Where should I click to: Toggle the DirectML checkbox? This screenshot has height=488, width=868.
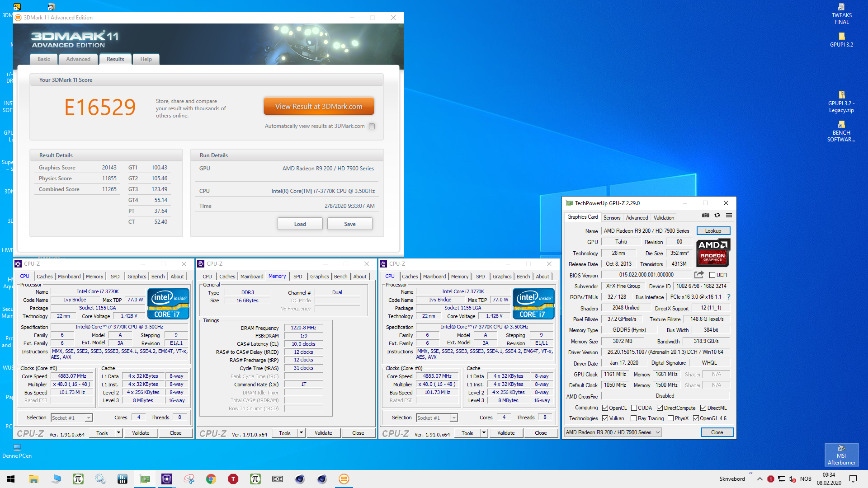pos(703,408)
